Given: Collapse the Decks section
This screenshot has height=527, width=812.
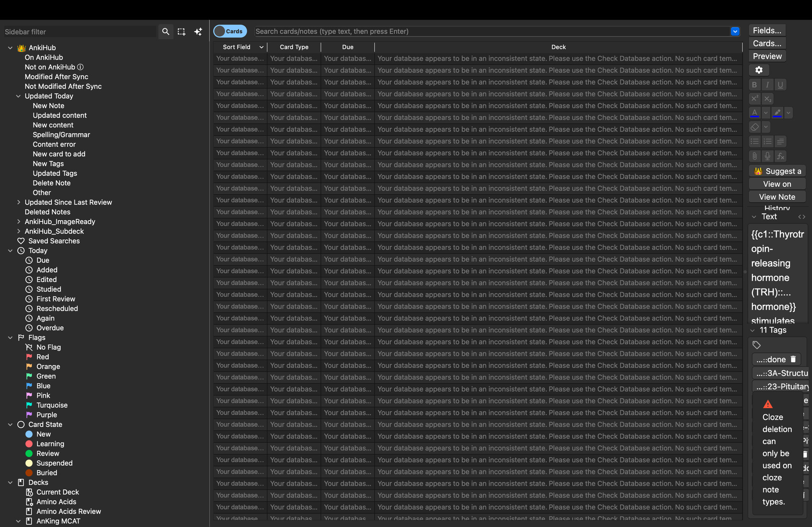Looking at the screenshot, I should click(x=10, y=482).
